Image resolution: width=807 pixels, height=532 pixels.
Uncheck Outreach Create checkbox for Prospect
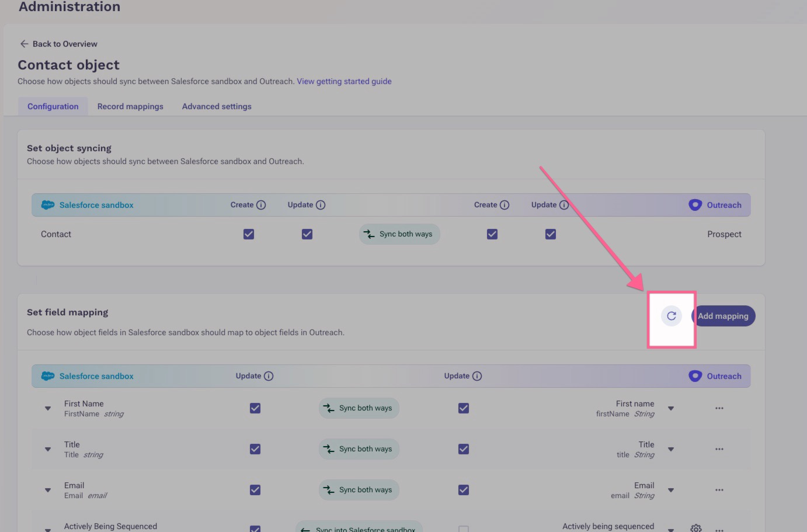point(492,234)
